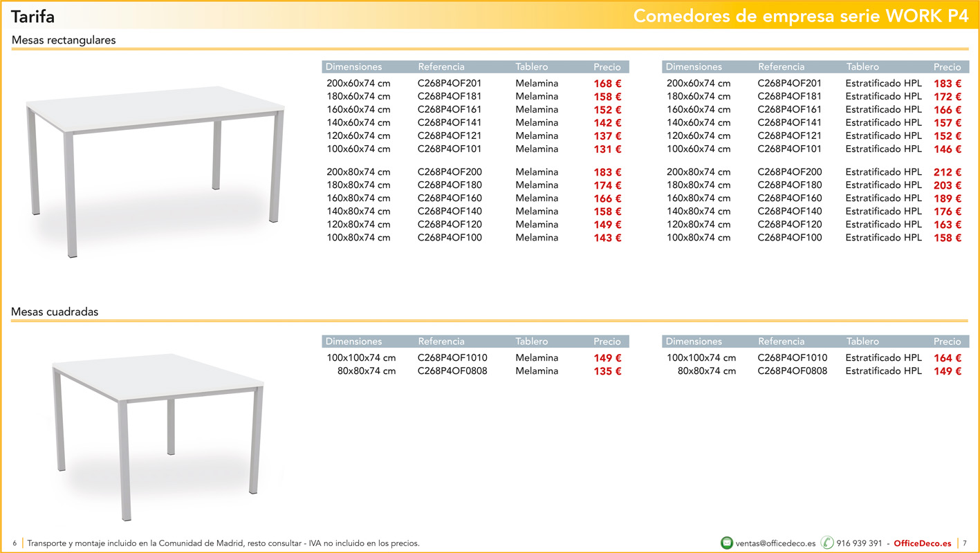Open the ventas@officedeco.es email address
The image size is (980, 553).
(775, 543)
